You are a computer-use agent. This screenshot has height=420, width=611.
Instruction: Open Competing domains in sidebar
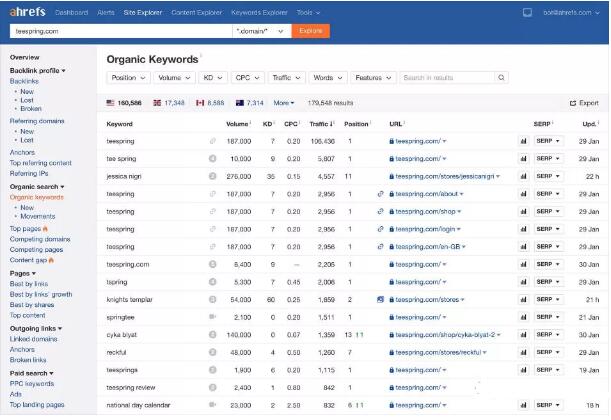pos(40,239)
